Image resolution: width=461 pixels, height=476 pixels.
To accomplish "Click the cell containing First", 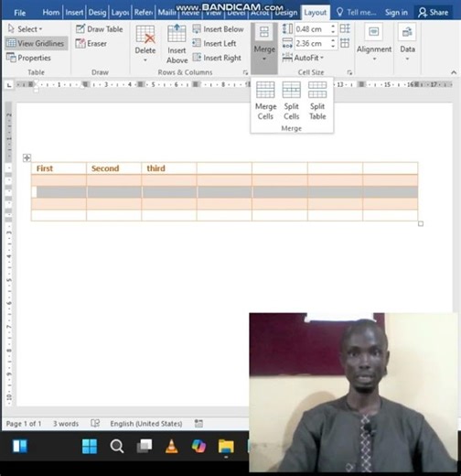I will [59, 168].
